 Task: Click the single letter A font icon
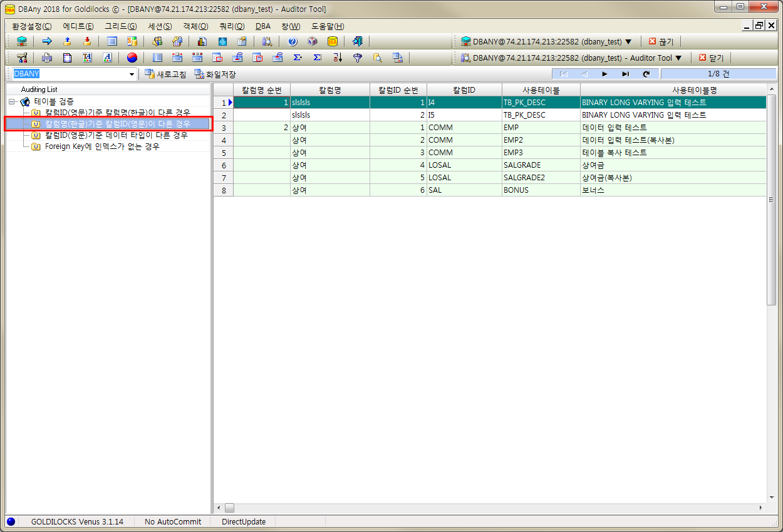[x=107, y=58]
